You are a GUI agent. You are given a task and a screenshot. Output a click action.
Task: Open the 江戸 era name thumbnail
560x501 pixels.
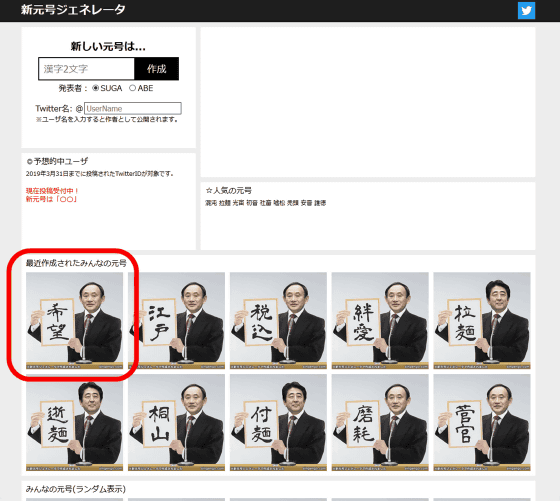(x=176, y=320)
